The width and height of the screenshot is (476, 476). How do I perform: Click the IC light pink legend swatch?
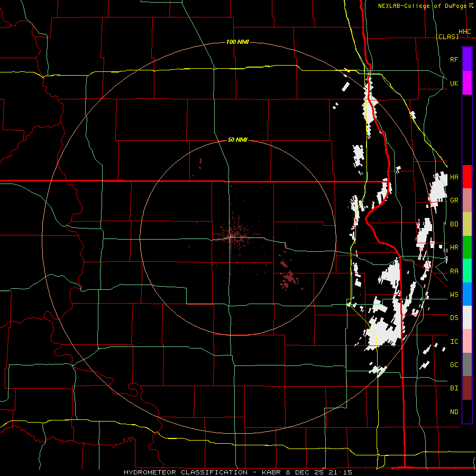click(x=467, y=341)
